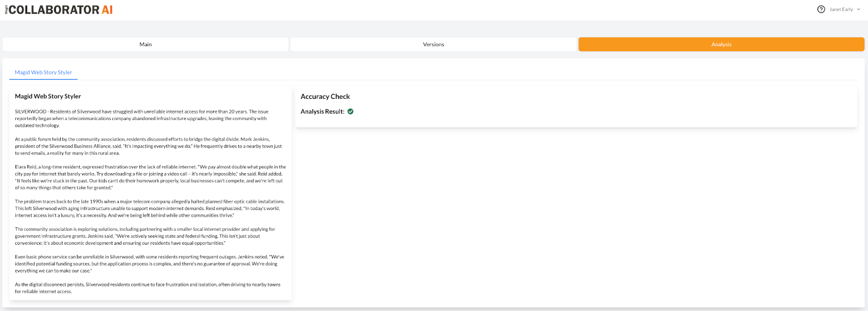Expand the user account dropdown chevron
The image size is (868, 311).
pyautogui.click(x=858, y=9)
